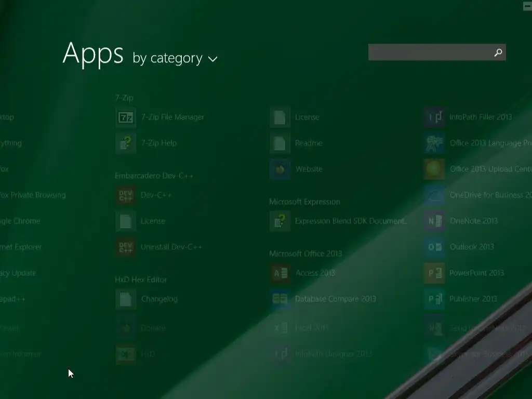
Task: Open the Internet Explorer entry
Action: (21, 247)
